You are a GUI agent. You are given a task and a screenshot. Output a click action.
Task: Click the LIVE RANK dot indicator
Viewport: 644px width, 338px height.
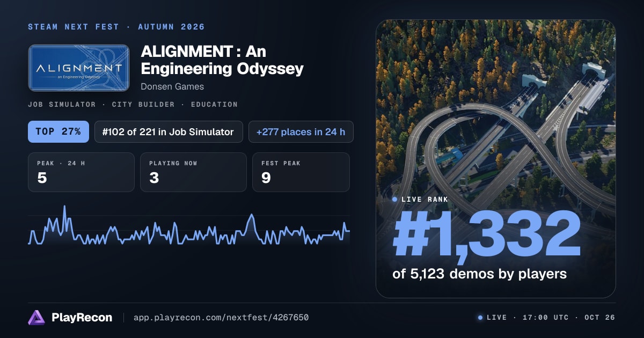395,200
